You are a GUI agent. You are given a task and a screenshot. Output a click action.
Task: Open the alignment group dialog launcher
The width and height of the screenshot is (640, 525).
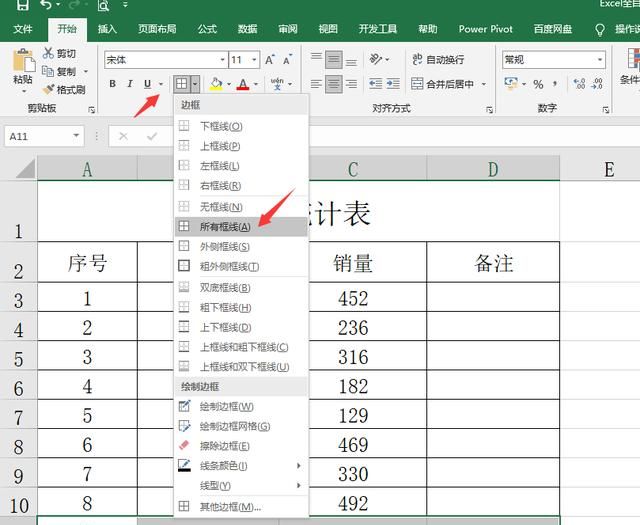pyautogui.click(x=489, y=109)
